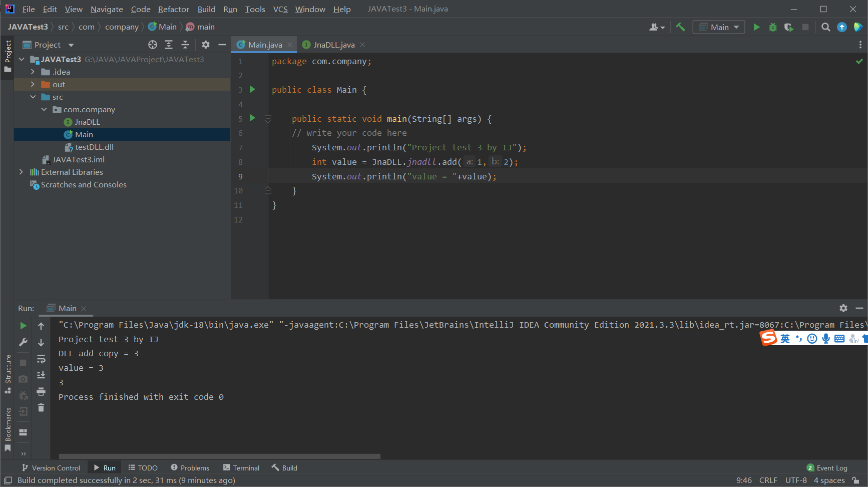
Task: Click the Select Opened File crosshair icon
Action: (x=153, y=45)
